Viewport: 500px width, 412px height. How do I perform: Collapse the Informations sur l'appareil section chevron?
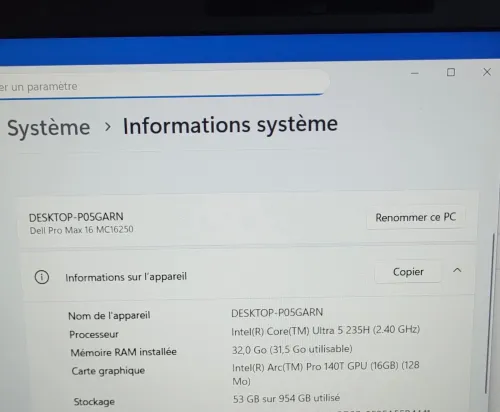coord(457,270)
